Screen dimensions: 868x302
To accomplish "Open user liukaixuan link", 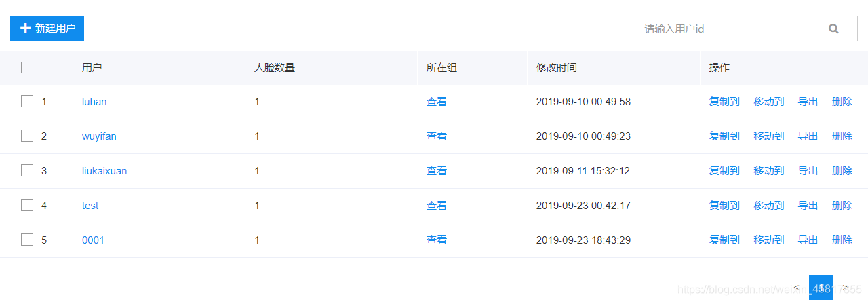I will tap(104, 171).
